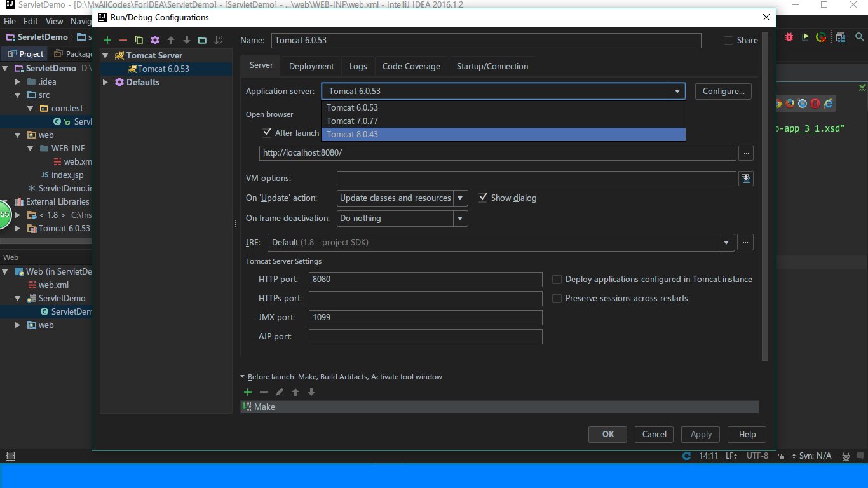
Task: Remove the selected run configuration
Action: pyautogui.click(x=123, y=40)
